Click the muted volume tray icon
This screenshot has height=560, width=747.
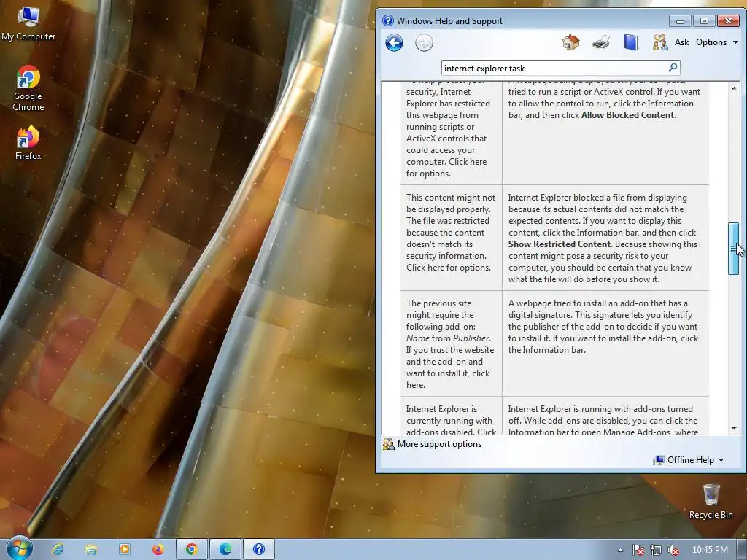(x=673, y=550)
